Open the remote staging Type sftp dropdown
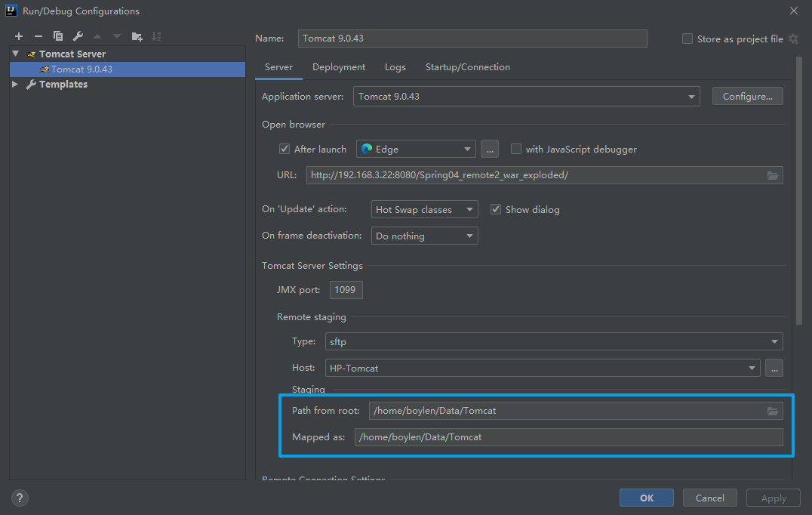Viewport: 812px width, 515px height. click(554, 341)
